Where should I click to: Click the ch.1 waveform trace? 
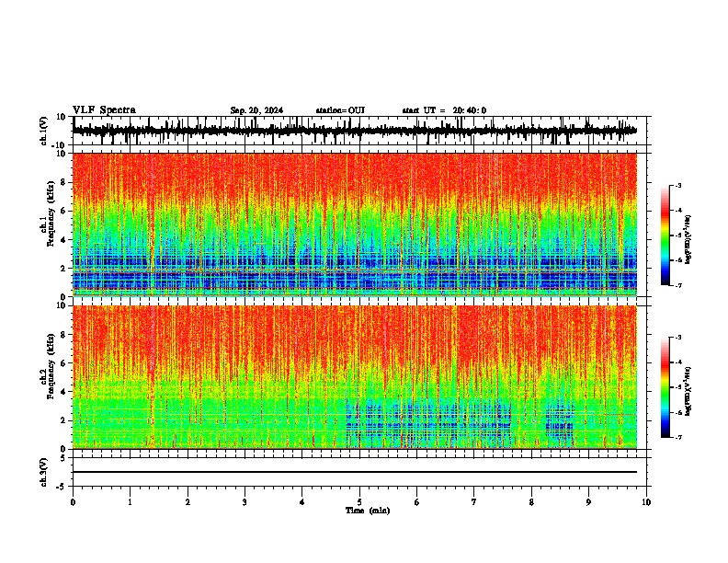tap(355, 131)
